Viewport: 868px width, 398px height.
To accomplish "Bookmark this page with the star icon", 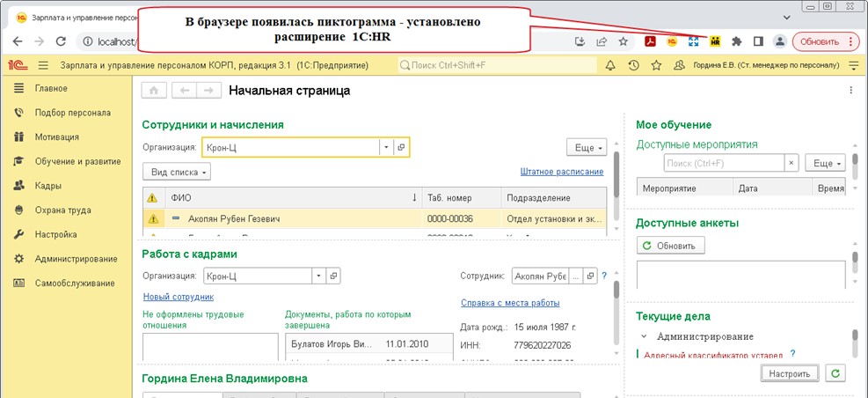I will pos(623,41).
